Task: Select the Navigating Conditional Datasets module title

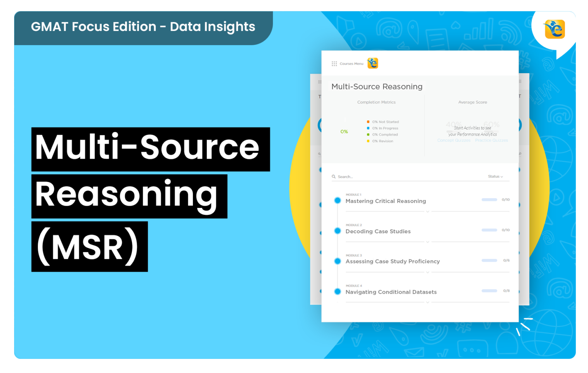Action: tap(391, 292)
